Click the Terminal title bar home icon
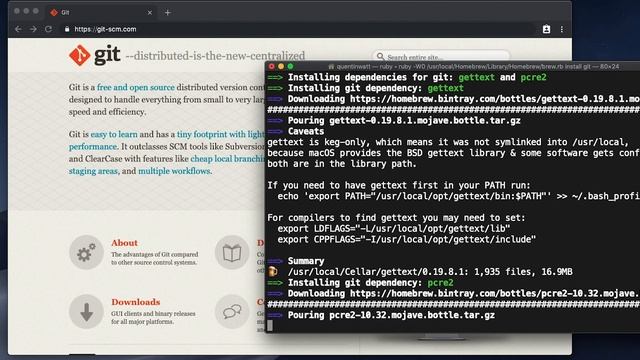Viewport: 640px width, 360px height. coord(331,67)
